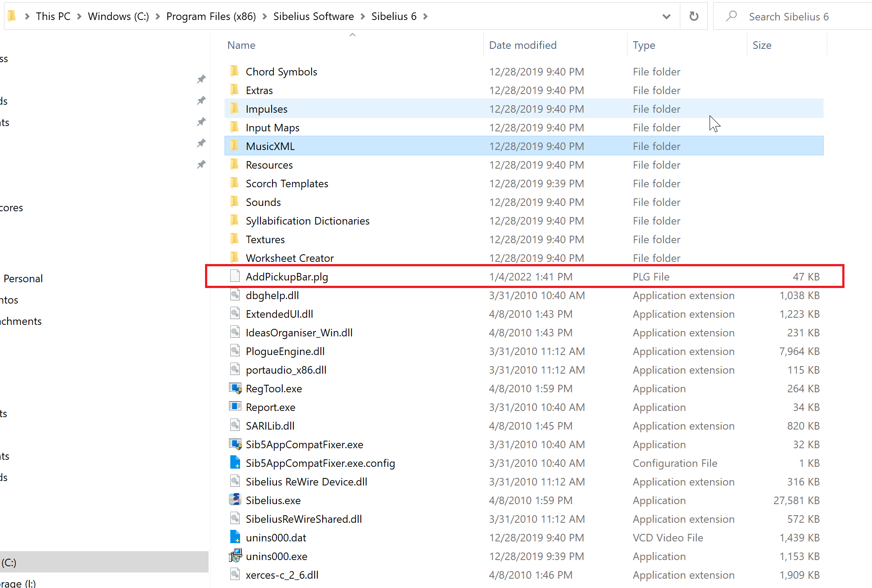The width and height of the screenshot is (872, 588).
Task: Expand the chevron before This PC
Action: (27, 16)
